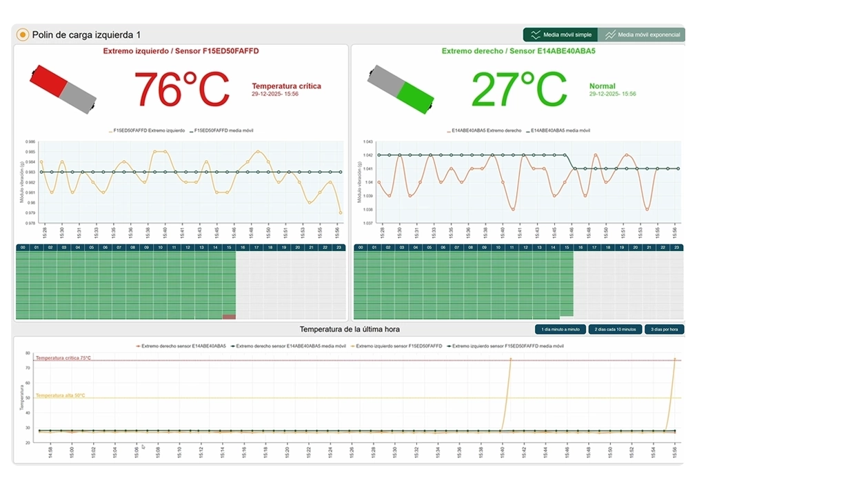Click the red battery-shaped left sensor icon
868x487 pixels.
63,88
